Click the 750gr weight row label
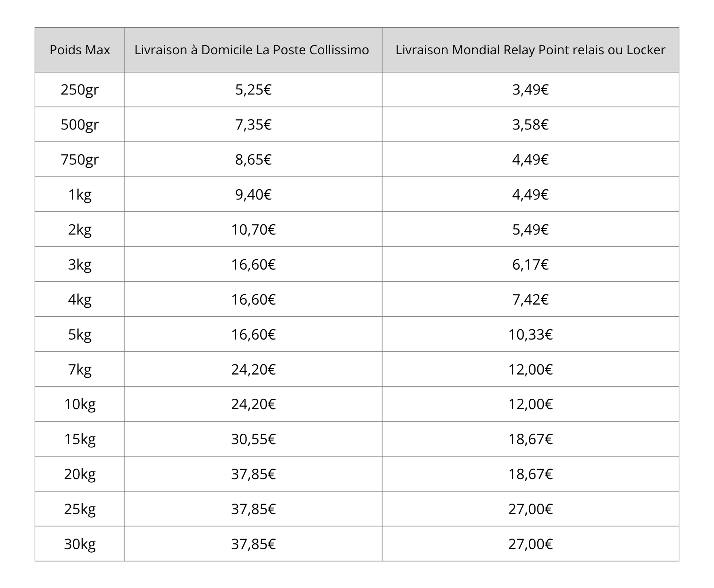 point(80,160)
